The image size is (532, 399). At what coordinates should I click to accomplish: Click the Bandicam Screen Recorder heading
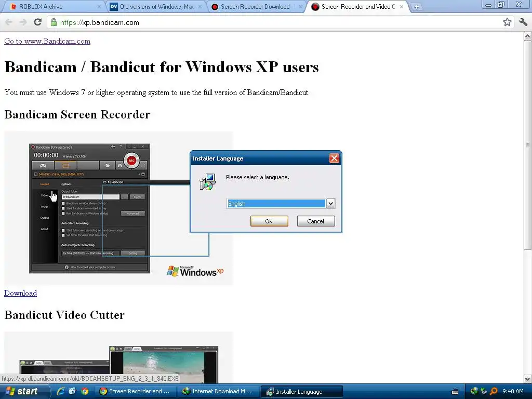(x=77, y=115)
